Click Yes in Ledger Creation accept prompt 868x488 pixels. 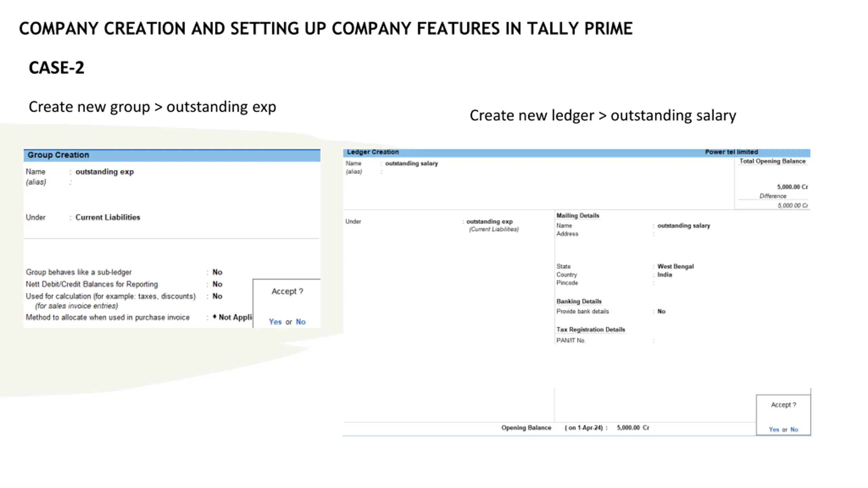coord(774,429)
